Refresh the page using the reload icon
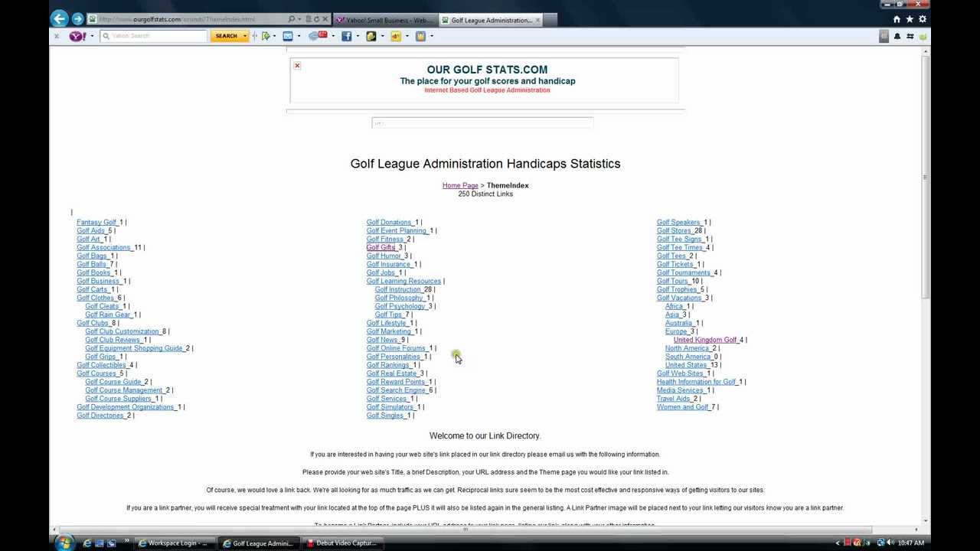Viewport: 980px width, 551px height. pyautogui.click(x=316, y=19)
